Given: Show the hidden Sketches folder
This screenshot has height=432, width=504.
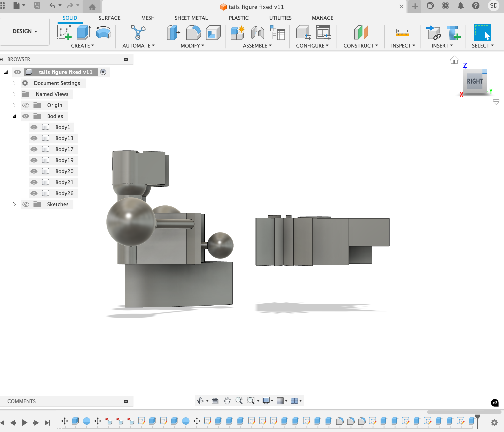Looking at the screenshot, I should point(25,204).
